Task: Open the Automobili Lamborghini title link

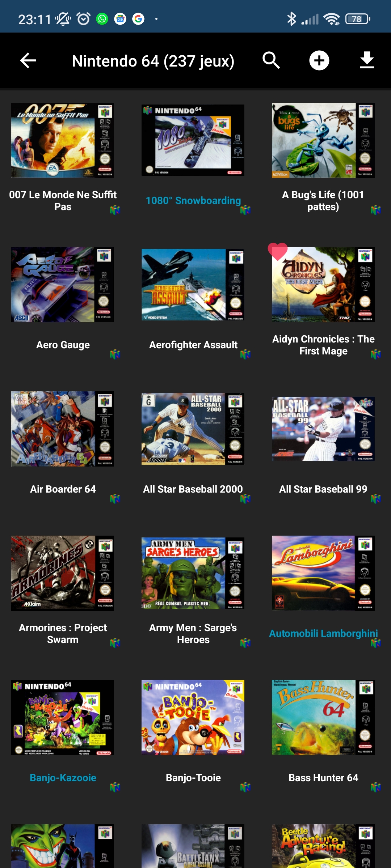Action: pos(323,633)
